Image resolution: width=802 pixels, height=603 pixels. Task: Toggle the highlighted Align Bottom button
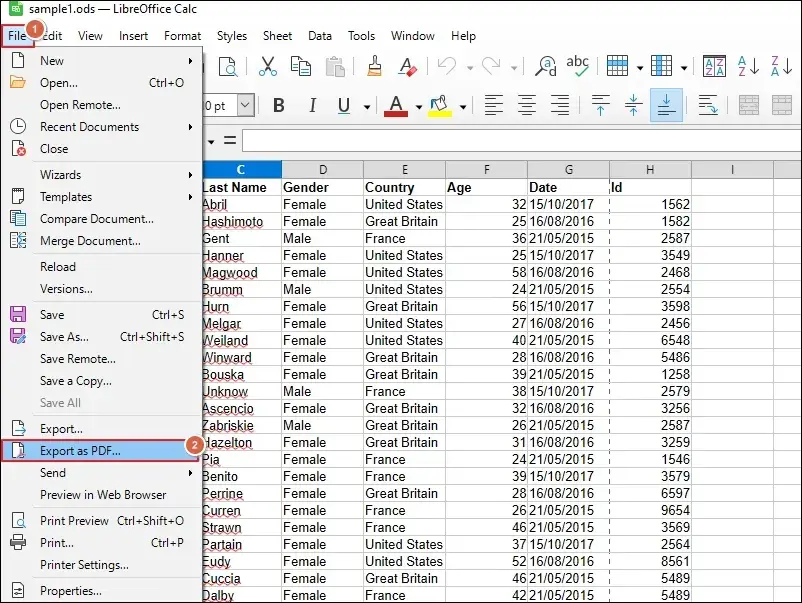pyautogui.click(x=666, y=105)
